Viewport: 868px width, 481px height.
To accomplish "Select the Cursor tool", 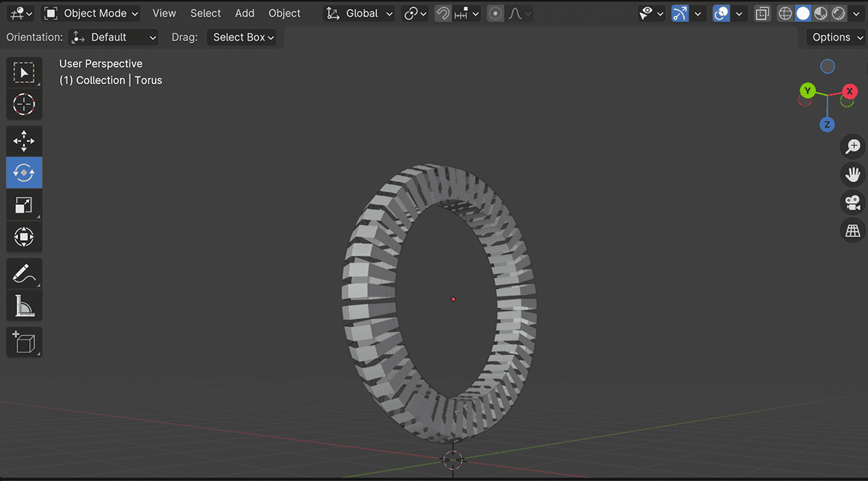I will pyautogui.click(x=24, y=105).
